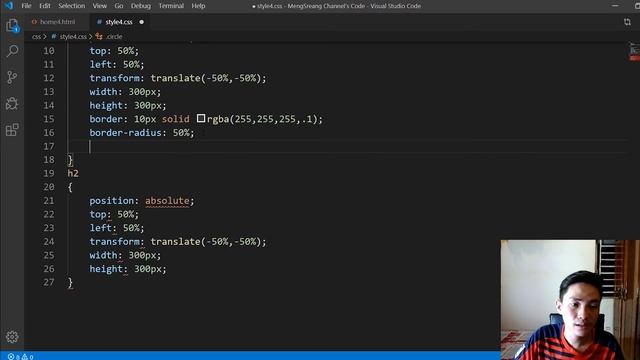Click the closing brace on line 18
Image resolution: width=640 pixels, height=360 pixels.
click(70, 160)
